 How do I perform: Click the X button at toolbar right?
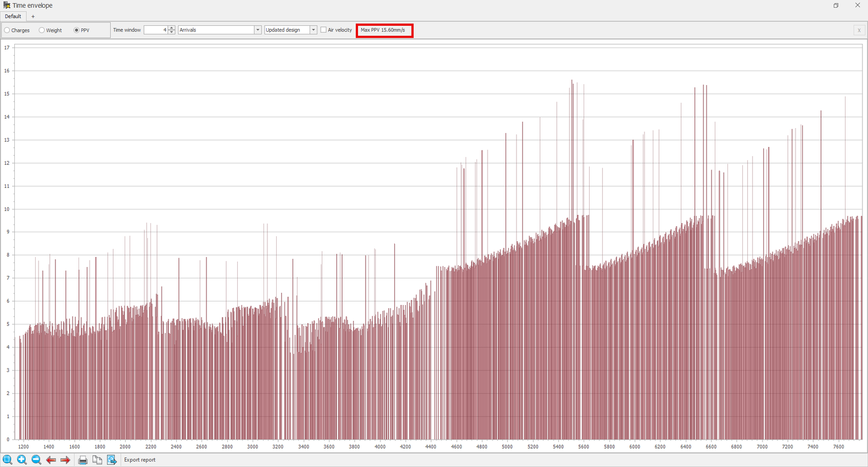click(x=859, y=30)
